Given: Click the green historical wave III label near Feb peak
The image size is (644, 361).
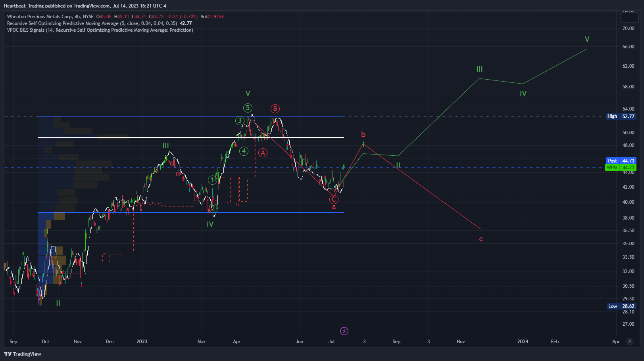Looking at the screenshot, I should (x=165, y=146).
